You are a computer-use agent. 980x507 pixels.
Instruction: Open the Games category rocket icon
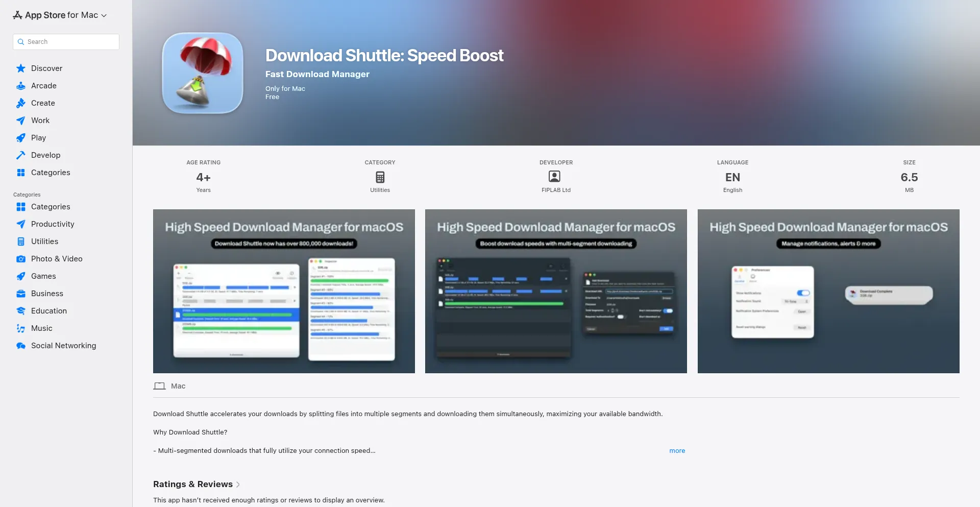pyautogui.click(x=21, y=276)
